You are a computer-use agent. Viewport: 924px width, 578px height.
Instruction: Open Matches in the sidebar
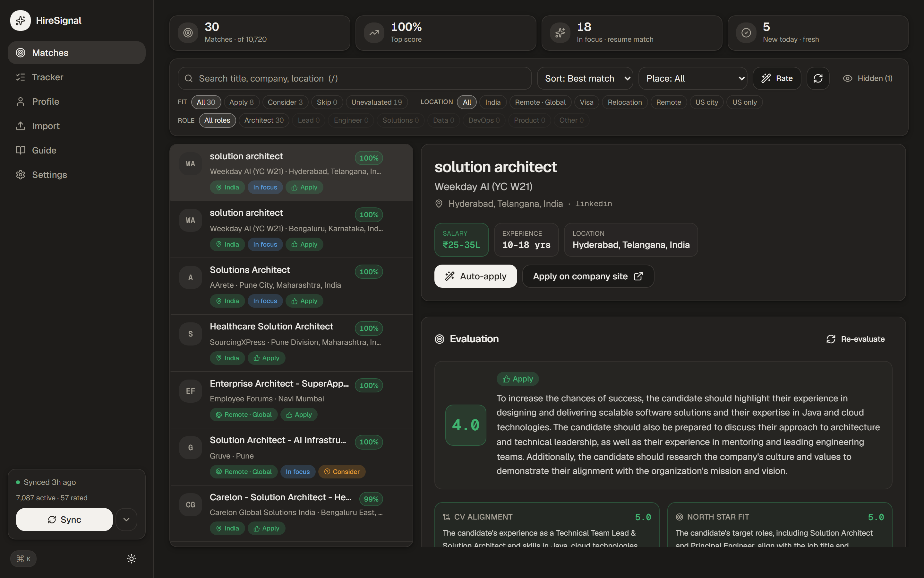(x=76, y=53)
